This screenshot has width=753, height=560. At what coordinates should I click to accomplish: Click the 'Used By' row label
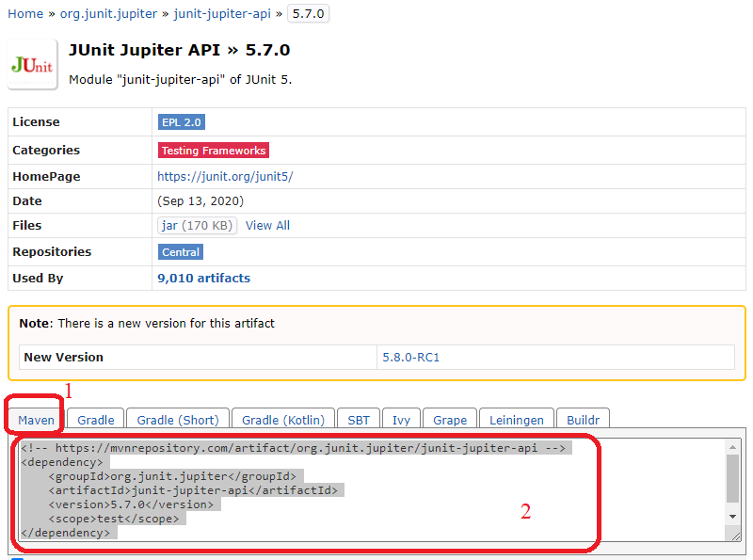(x=38, y=278)
